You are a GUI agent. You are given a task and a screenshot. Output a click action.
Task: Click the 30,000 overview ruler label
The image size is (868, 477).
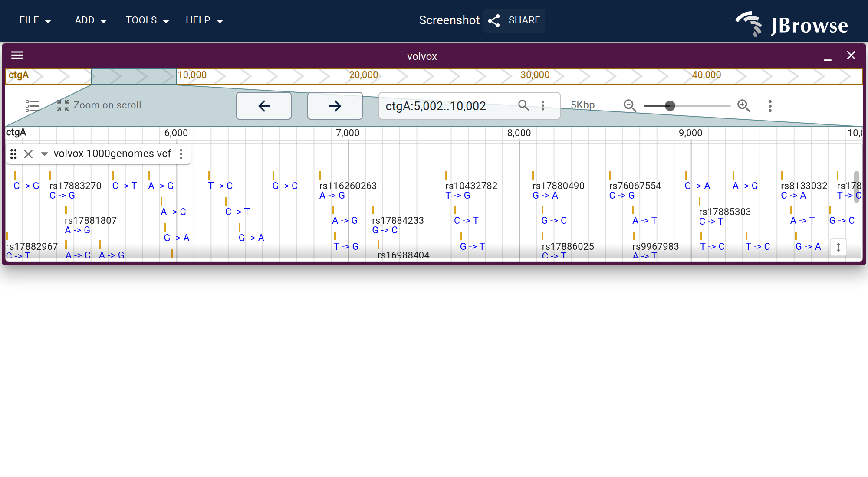point(535,75)
